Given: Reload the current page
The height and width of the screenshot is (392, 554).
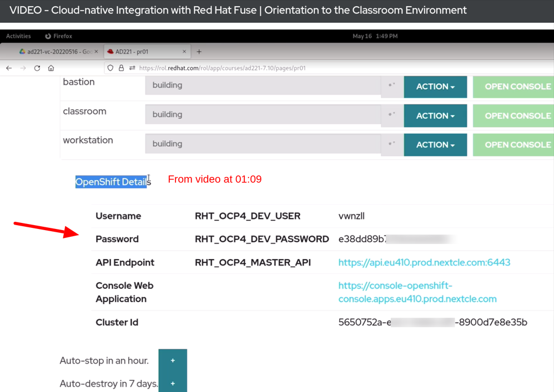Looking at the screenshot, I should [37, 68].
